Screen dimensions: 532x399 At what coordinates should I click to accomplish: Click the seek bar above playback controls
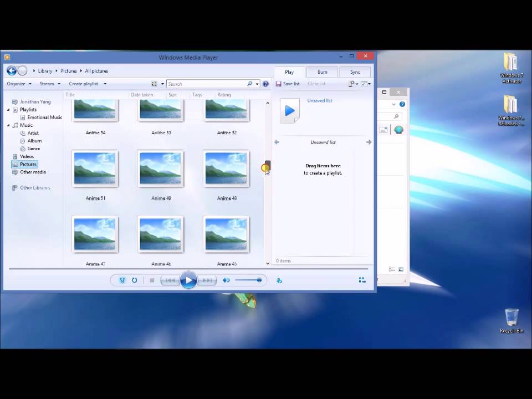click(x=188, y=269)
